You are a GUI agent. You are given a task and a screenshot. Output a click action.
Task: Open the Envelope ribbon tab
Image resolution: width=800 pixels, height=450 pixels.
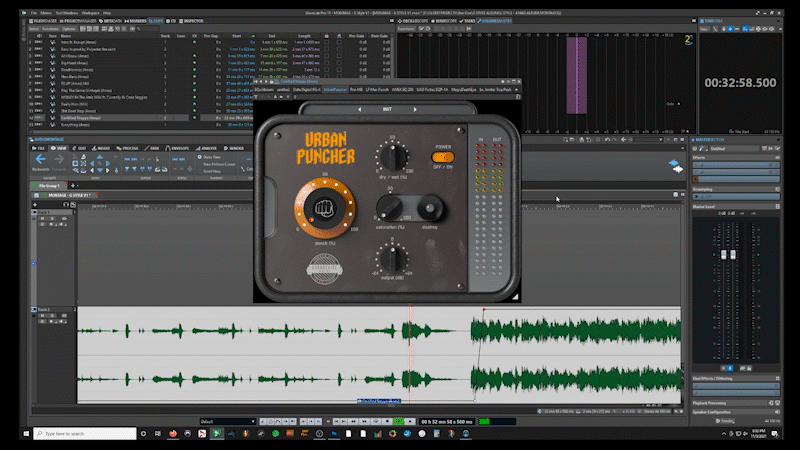pyautogui.click(x=177, y=148)
